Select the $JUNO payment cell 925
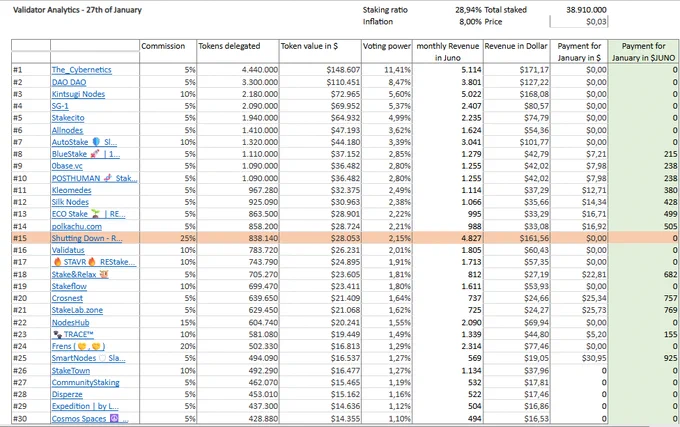This screenshot has height=427, width=680. 644,359
